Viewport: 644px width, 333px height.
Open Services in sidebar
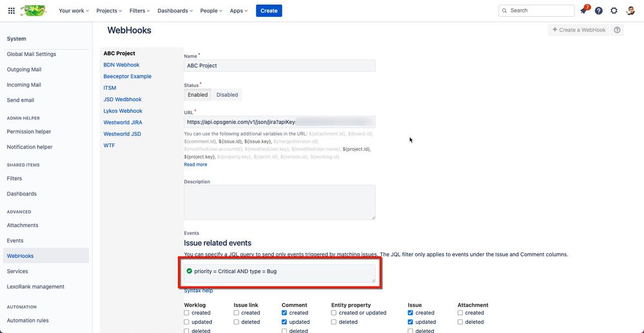[17, 271]
